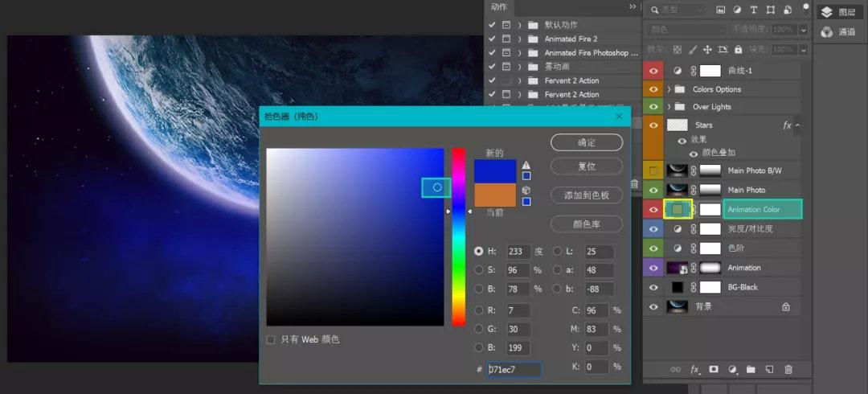Select the H hue radio button
This screenshot has height=394, width=868.
click(479, 252)
